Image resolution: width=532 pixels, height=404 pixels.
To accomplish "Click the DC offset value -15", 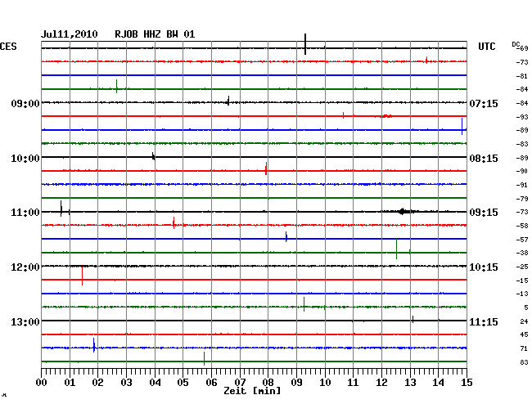I will click(522, 281).
